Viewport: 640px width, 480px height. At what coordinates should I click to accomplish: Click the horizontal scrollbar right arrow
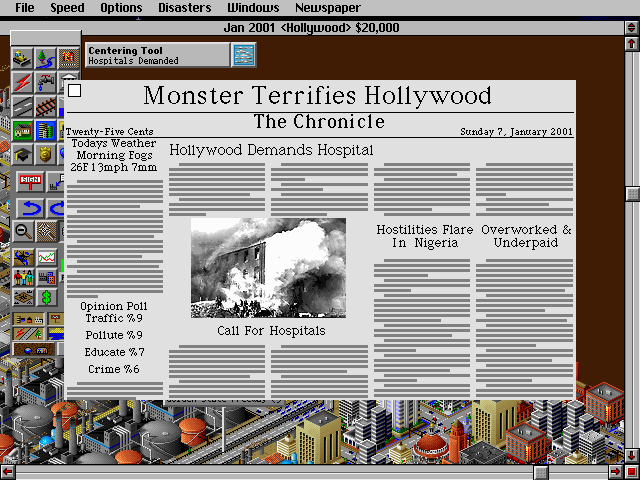[x=616, y=472]
